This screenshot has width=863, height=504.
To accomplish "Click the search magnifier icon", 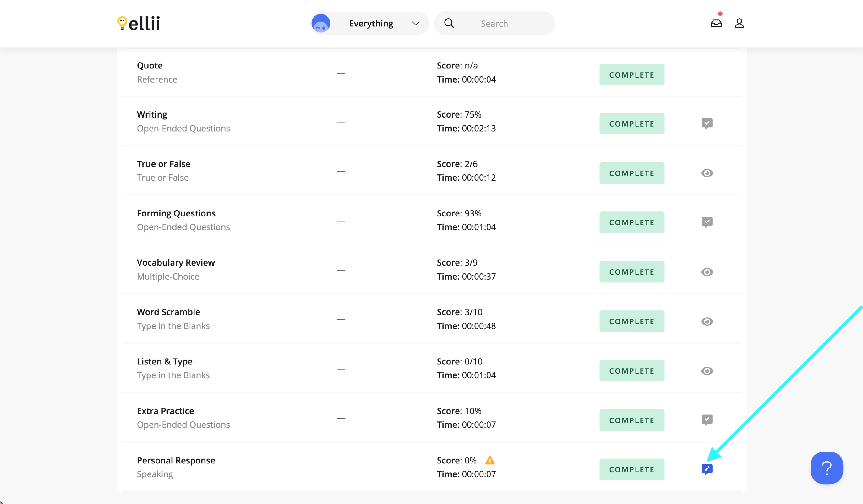I will pyautogui.click(x=449, y=23).
